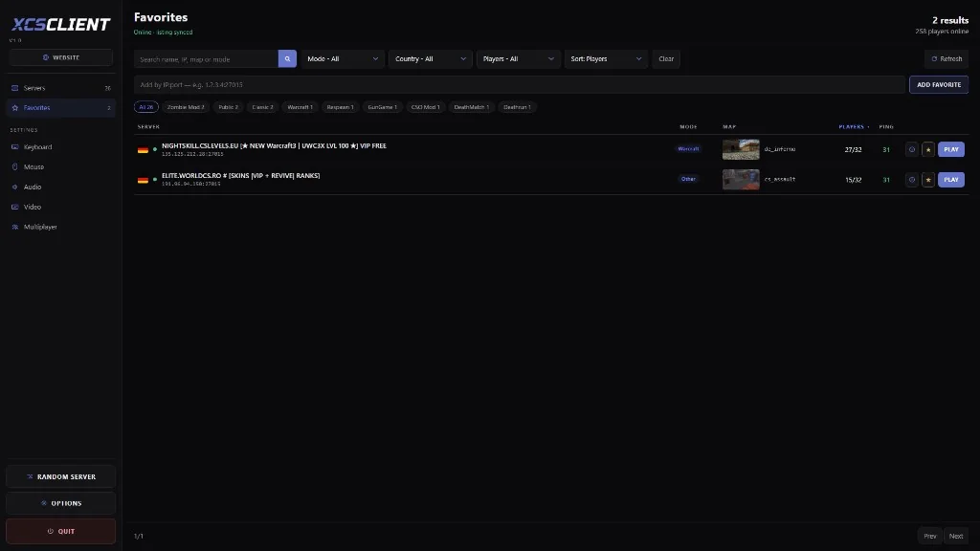The height and width of the screenshot is (551, 980).
Task: Open the Country - All dropdown
Action: point(430,58)
